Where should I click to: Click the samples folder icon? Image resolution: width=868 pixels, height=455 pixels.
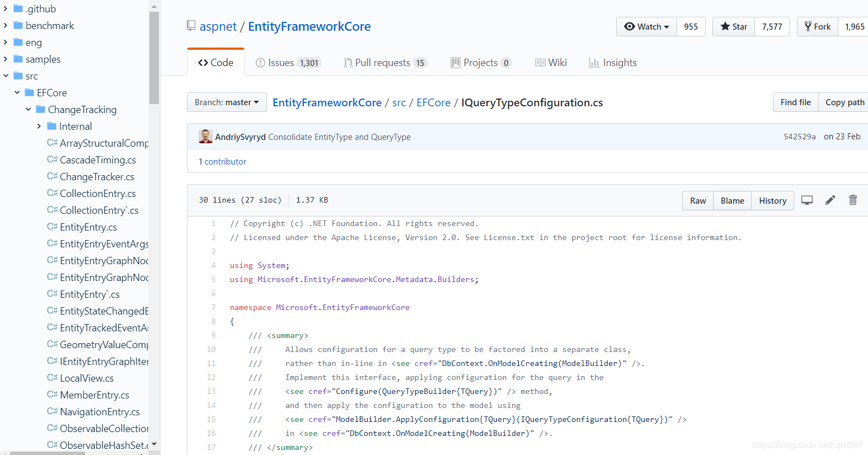point(18,59)
